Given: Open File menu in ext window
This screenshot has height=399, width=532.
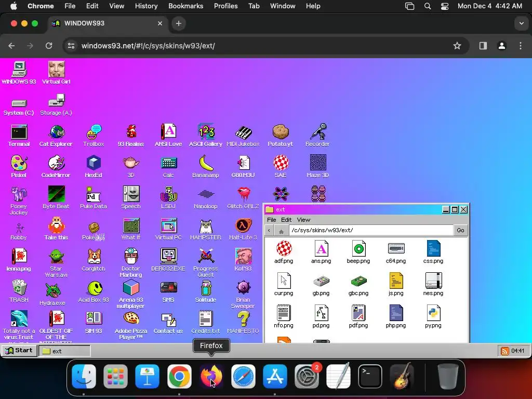Looking at the screenshot, I should click(271, 220).
